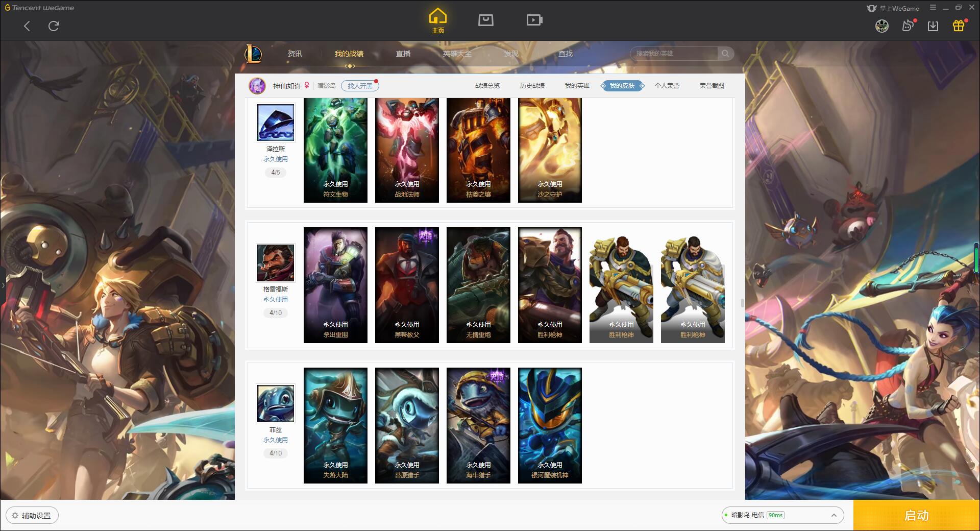This screenshot has height=531, width=980.
Task: Click the user avatar 神仙如许
Action: pyautogui.click(x=257, y=86)
